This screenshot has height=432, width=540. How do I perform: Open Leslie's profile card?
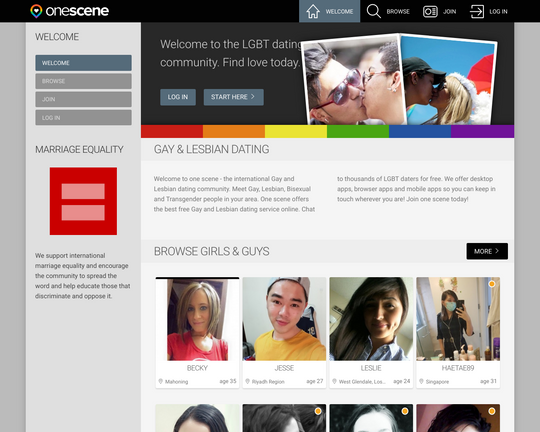tap(371, 333)
